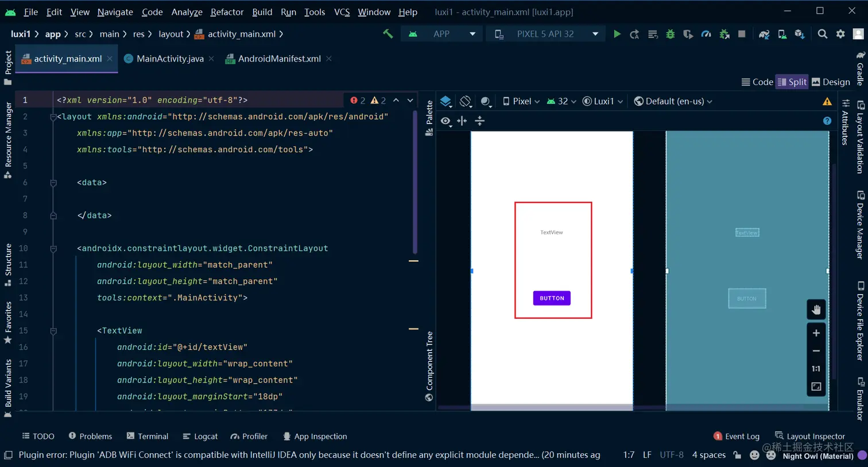This screenshot has height=467, width=868.
Task: Switch to Code view mode
Action: click(757, 82)
